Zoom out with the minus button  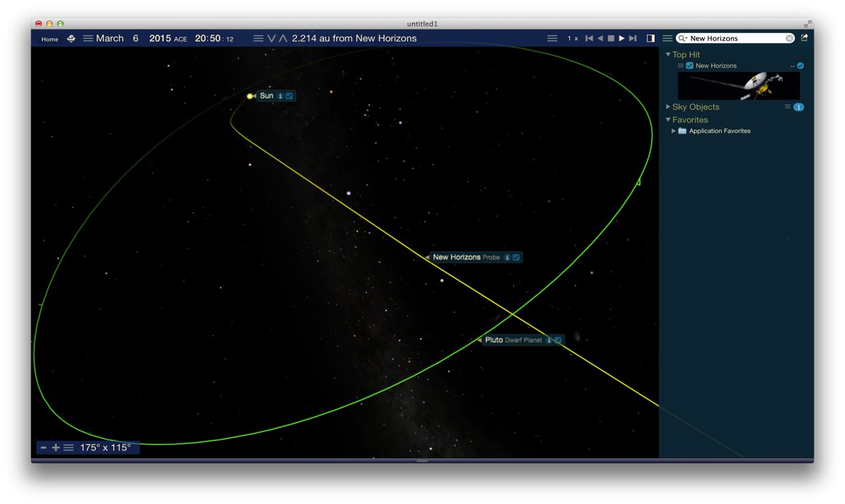tap(44, 448)
